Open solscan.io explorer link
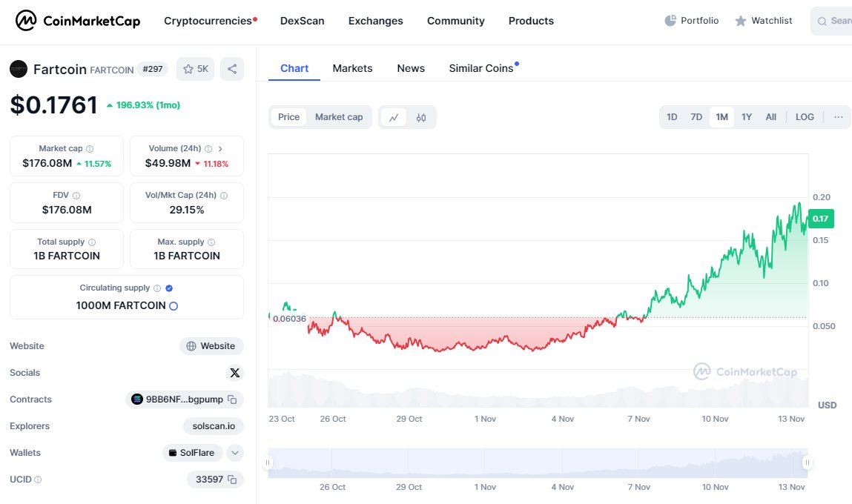The image size is (852, 504). (214, 425)
